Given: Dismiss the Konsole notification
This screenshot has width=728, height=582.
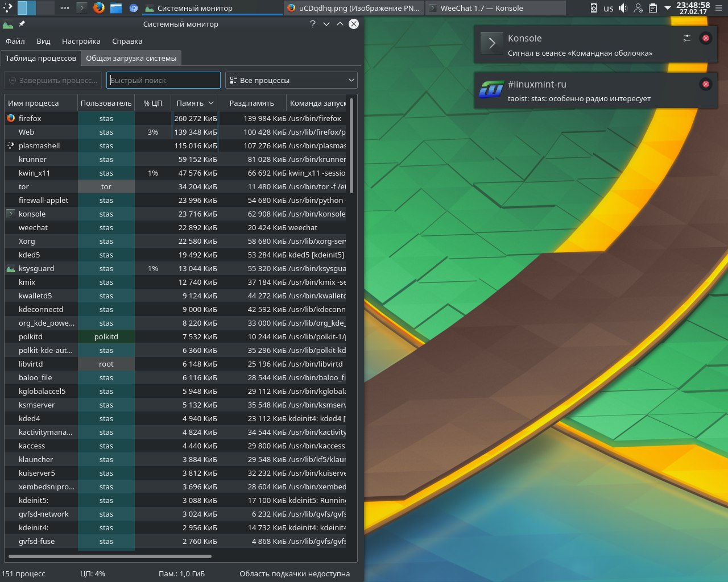Looking at the screenshot, I should [705, 38].
